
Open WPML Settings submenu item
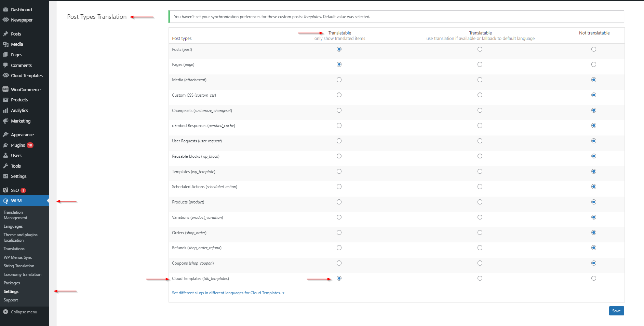[x=11, y=292]
